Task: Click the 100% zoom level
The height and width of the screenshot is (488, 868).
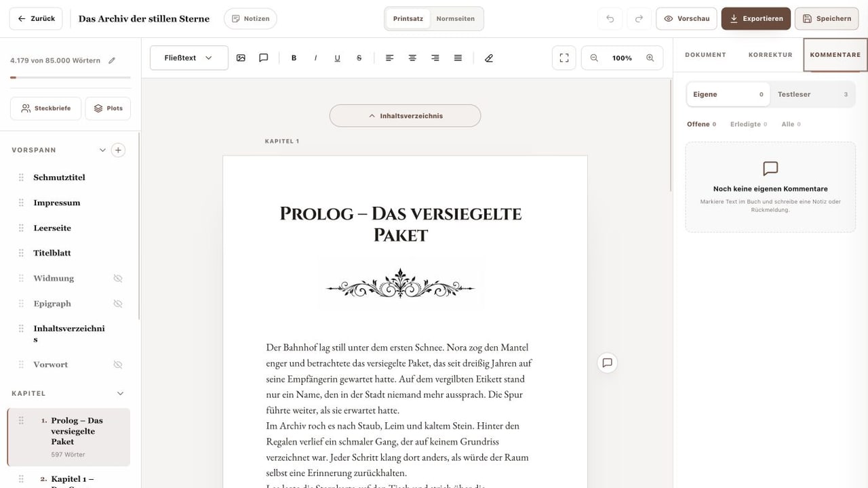Action: tap(622, 58)
